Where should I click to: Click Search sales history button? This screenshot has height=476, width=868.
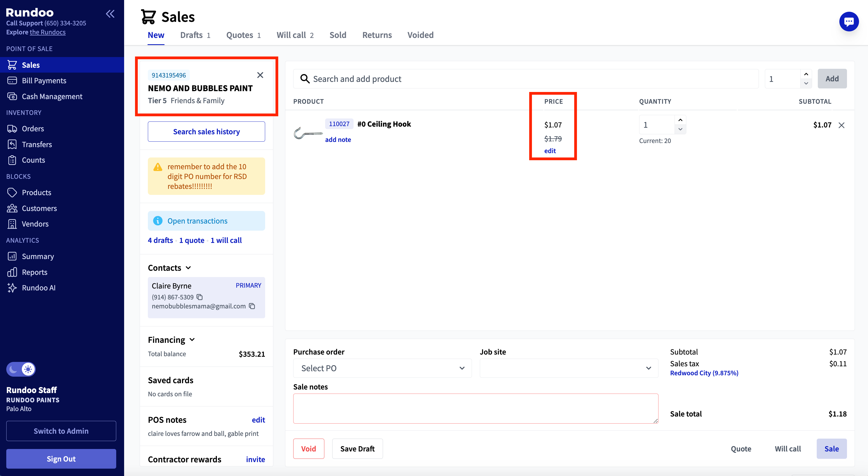point(206,132)
